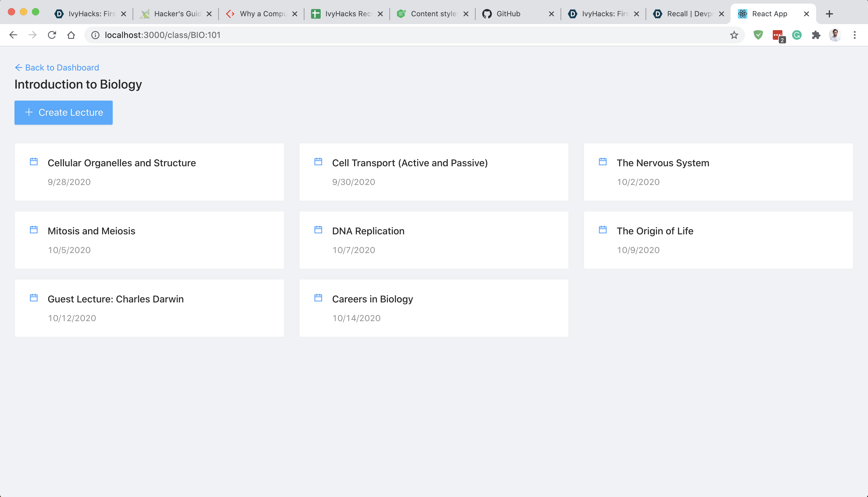The height and width of the screenshot is (497, 868).
Task: Bookmark this page with the star icon
Action: (x=734, y=35)
